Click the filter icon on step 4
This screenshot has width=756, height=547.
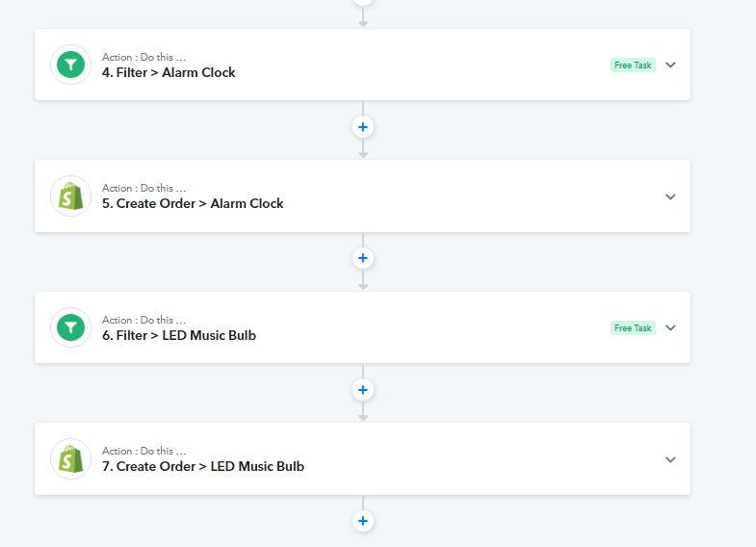[x=70, y=65]
